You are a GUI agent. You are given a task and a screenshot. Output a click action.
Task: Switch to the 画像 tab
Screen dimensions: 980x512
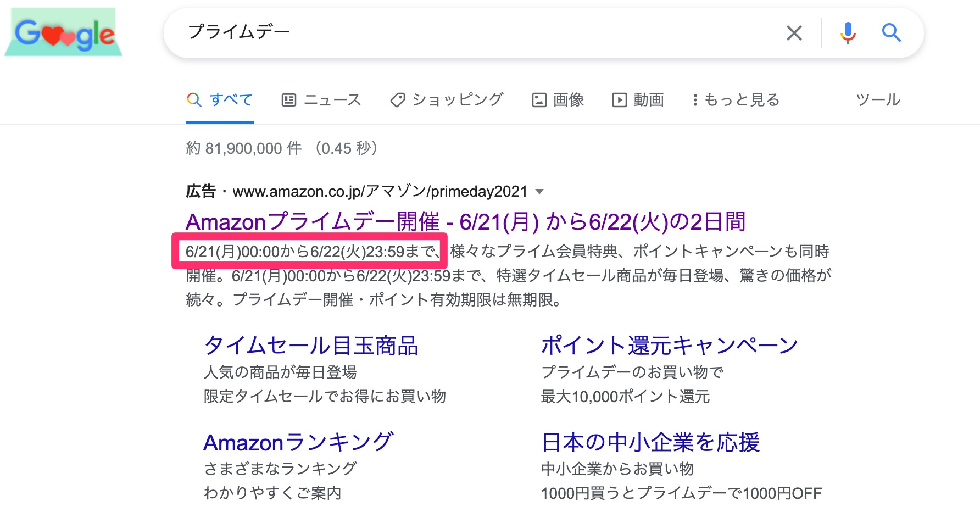pyautogui.click(x=558, y=100)
